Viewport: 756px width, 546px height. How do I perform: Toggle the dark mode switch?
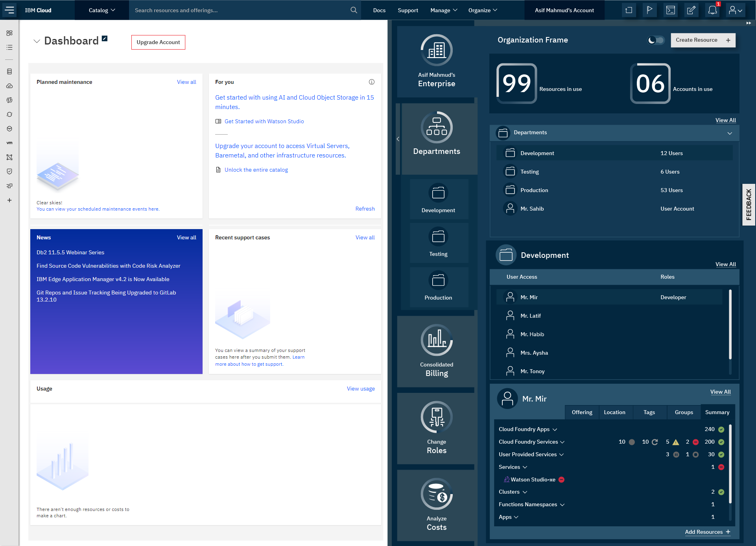[656, 40]
